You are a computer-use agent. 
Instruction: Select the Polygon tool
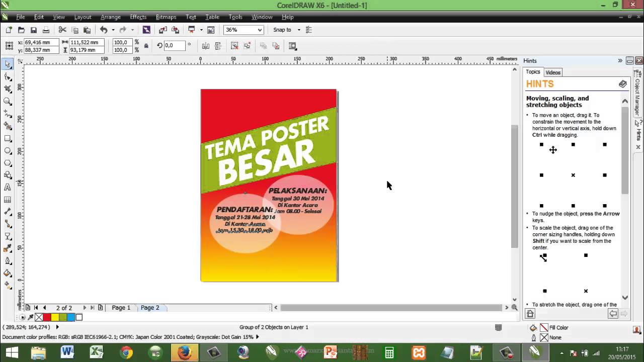click(8, 163)
